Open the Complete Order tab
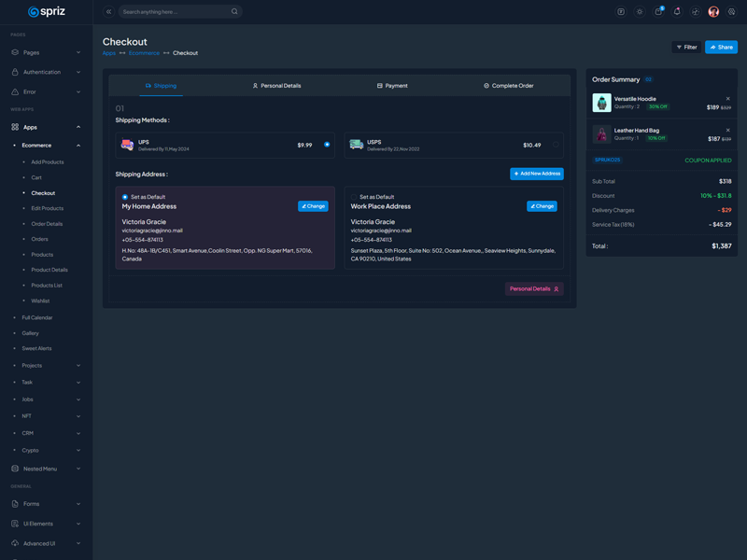Viewport: 747px width, 560px height. (x=509, y=86)
